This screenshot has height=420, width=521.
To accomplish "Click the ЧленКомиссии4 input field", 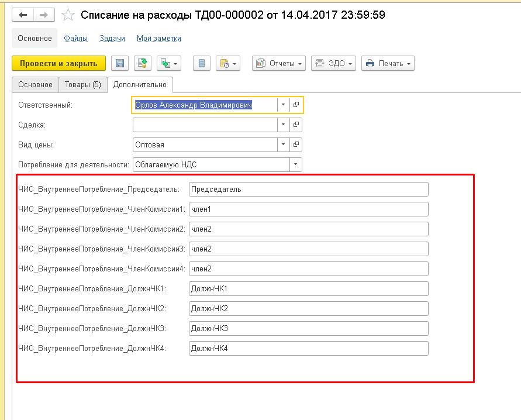I will 309,269.
